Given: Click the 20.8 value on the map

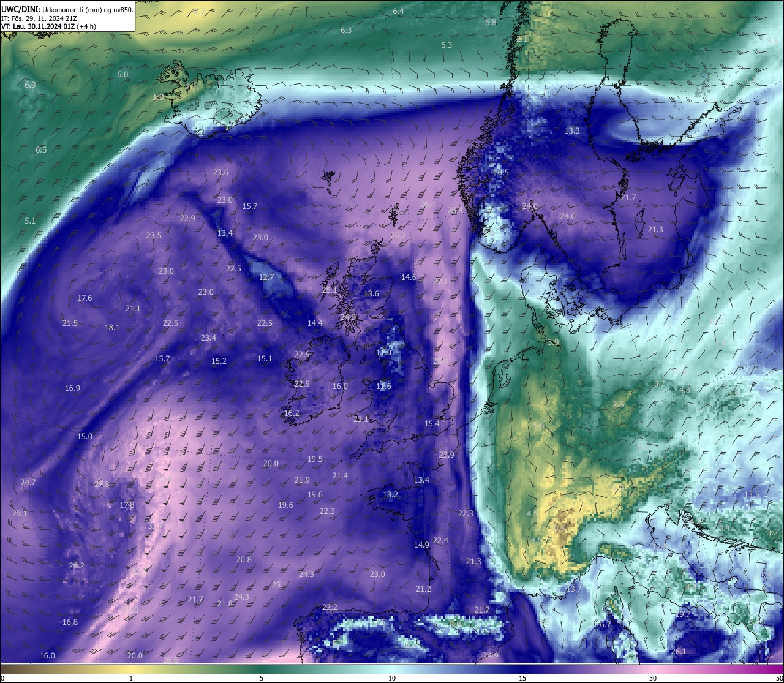Looking at the screenshot, I should [244, 560].
